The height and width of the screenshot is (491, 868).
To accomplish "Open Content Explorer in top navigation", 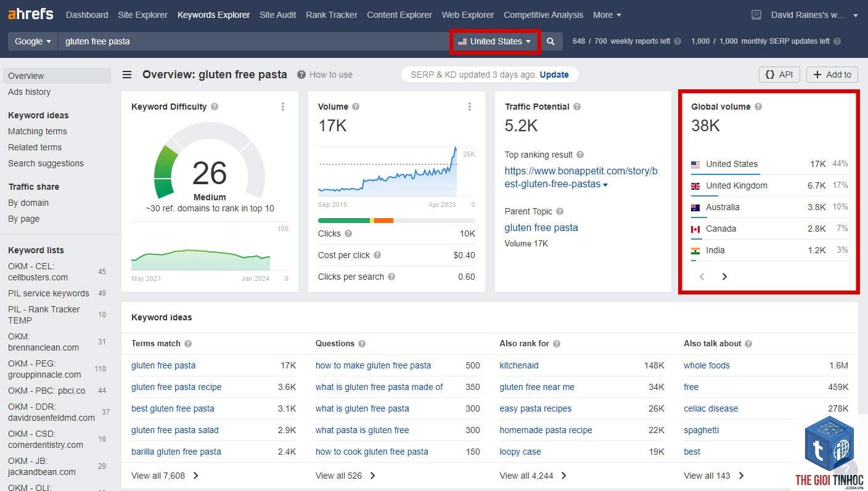I will pos(399,15).
